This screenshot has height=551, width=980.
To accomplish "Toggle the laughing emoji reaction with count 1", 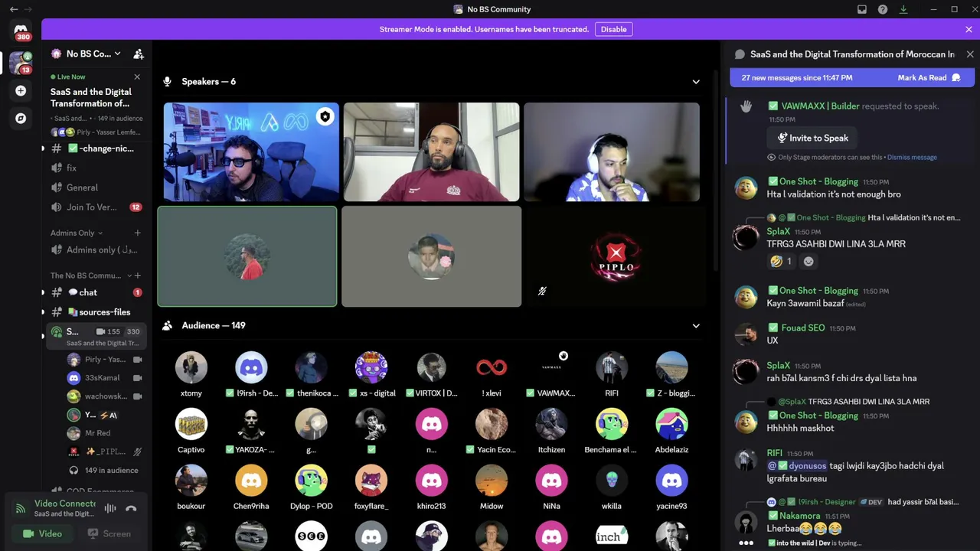I will [x=782, y=262].
